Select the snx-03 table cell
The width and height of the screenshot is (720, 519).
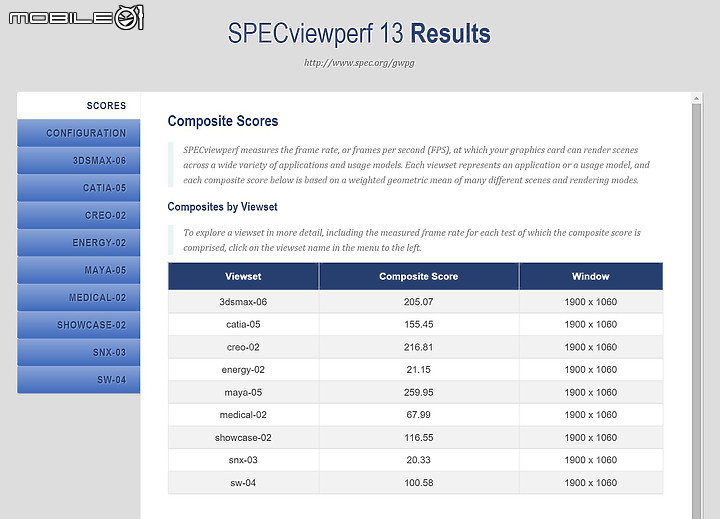(243, 460)
